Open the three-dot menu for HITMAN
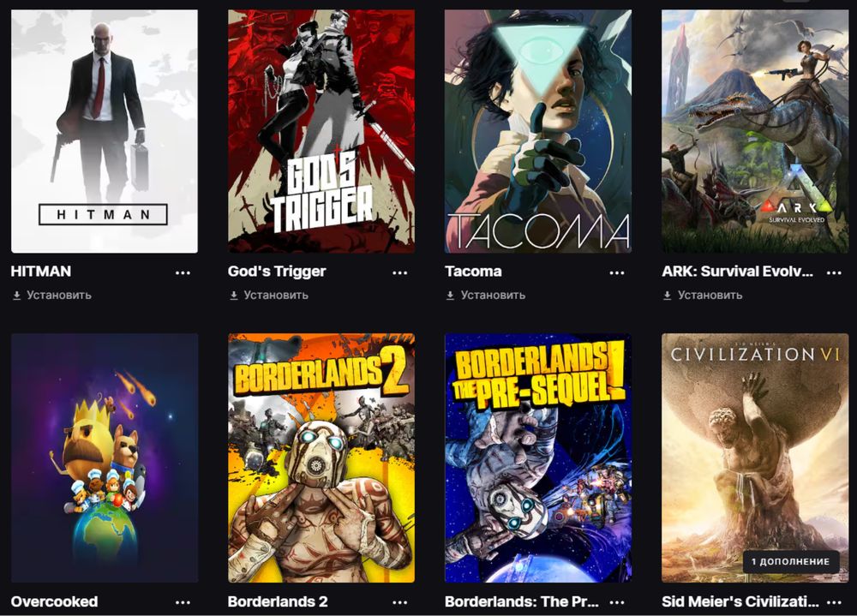The width and height of the screenshot is (857, 616). coord(183,272)
